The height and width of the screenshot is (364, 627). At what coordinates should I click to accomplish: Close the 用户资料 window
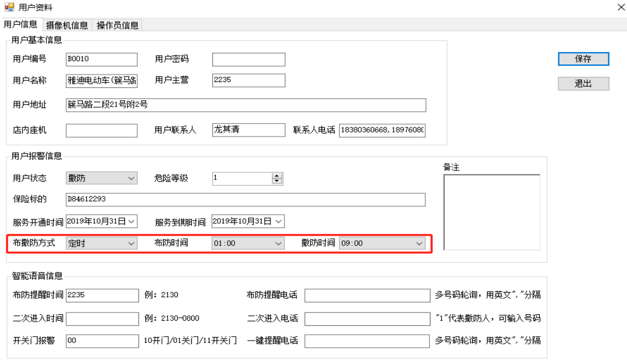[x=621, y=7]
